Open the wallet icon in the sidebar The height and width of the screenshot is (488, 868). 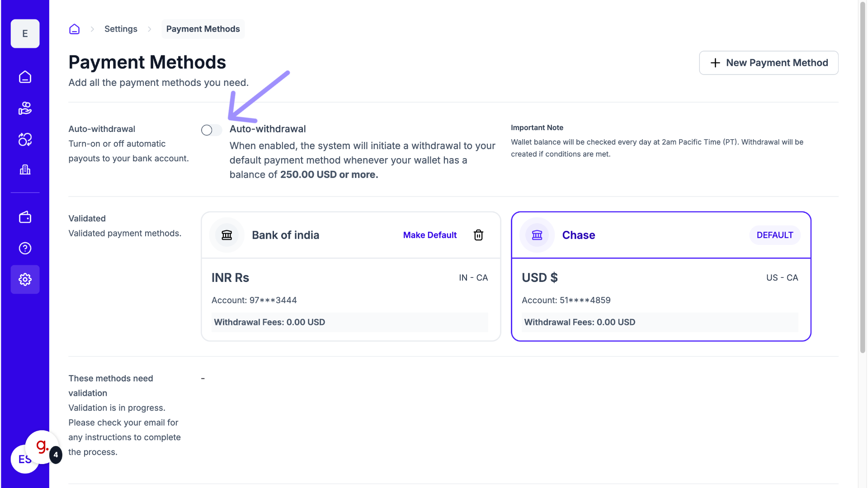click(x=25, y=217)
